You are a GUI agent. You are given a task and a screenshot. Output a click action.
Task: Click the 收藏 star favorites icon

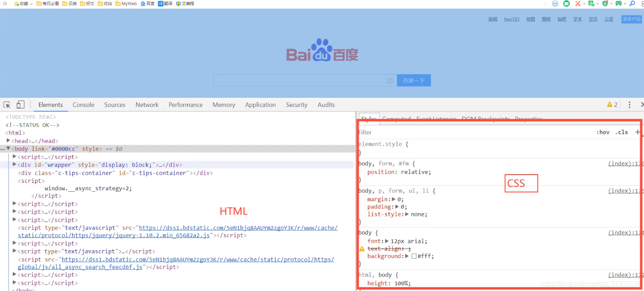click(x=16, y=4)
